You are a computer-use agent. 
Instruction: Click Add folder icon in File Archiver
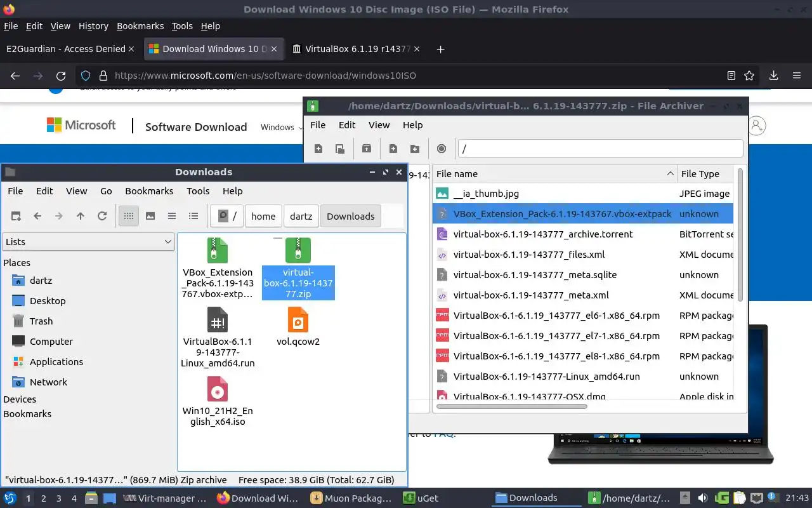[x=415, y=149]
